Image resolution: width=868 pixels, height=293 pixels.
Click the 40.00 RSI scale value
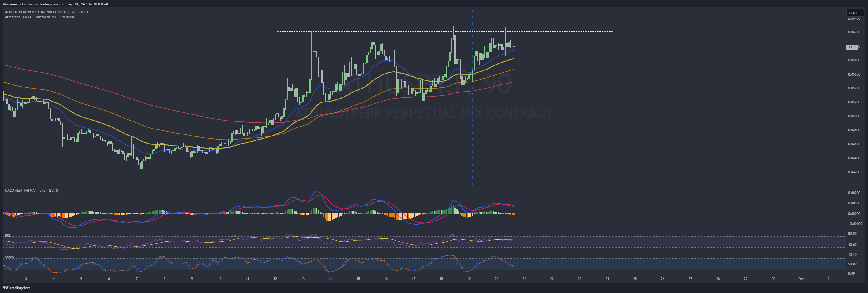[x=852, y=245]
